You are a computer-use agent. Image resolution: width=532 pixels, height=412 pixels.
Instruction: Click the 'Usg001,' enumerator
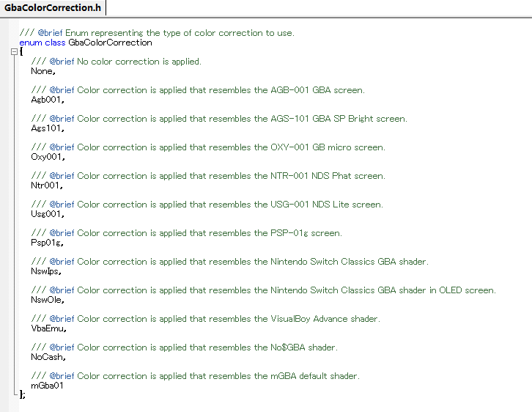click(48, 214)
